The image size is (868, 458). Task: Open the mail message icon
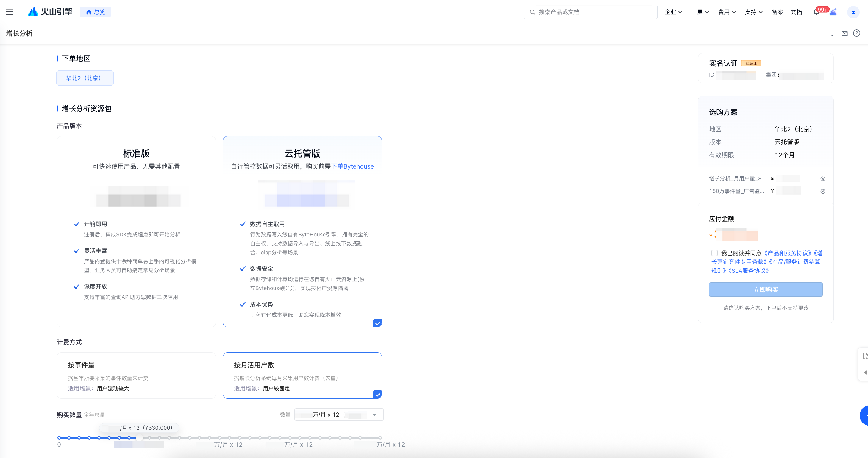[x=844, y=33]
